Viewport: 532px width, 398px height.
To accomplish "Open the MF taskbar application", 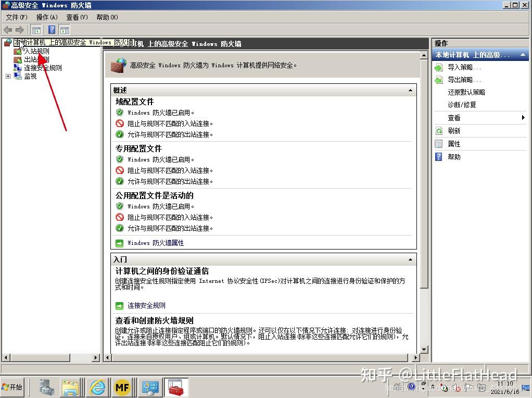I will pyautogui.click(x=122, y=388).
